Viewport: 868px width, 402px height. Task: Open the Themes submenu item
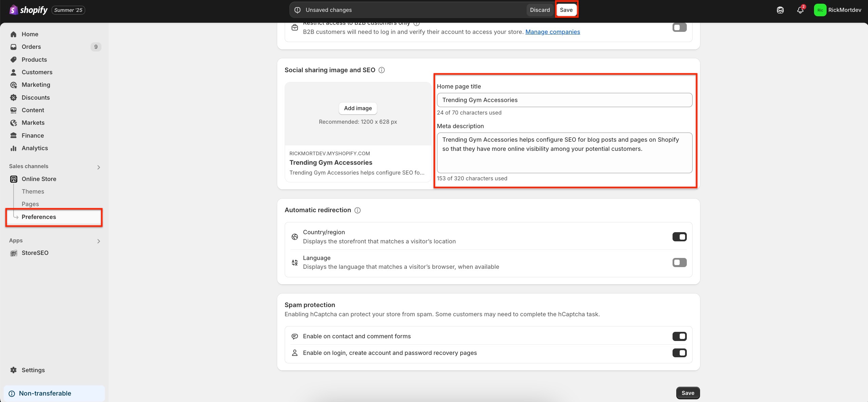pyautogui.click(x=33, y=192)
